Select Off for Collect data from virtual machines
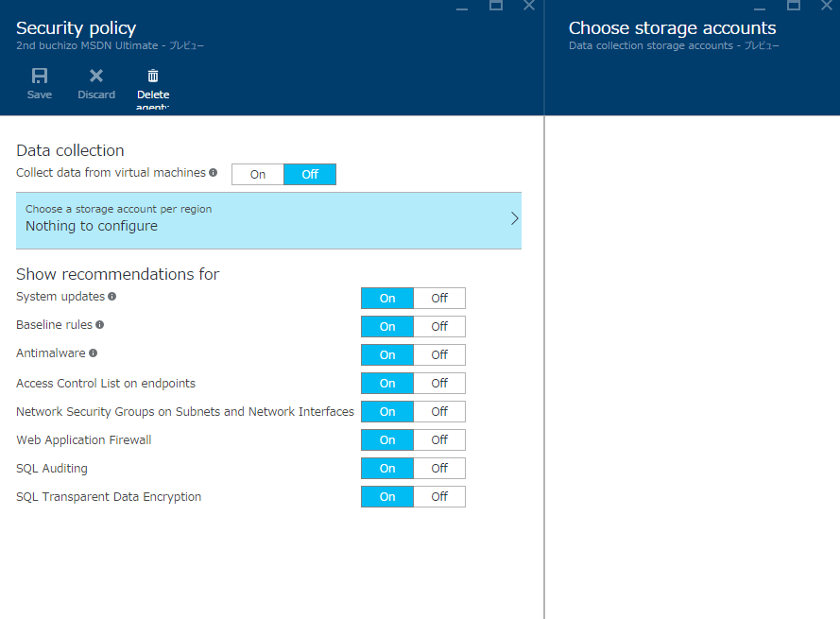This screenshot has width=840, height=619. [x=310, y=174]
